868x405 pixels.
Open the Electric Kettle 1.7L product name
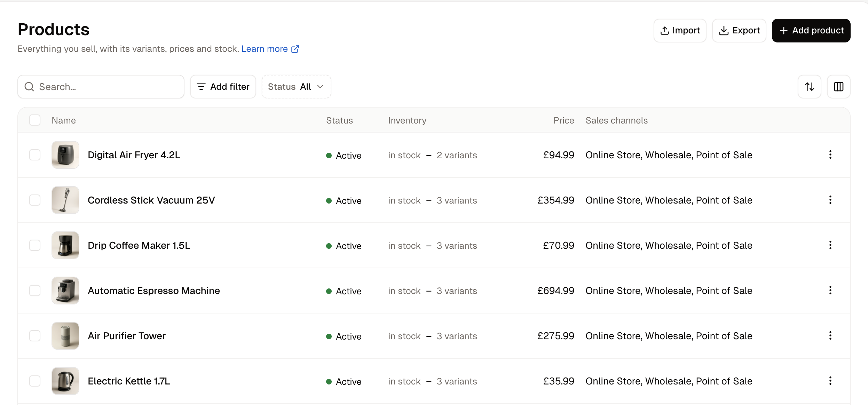(x=129, y=381)
